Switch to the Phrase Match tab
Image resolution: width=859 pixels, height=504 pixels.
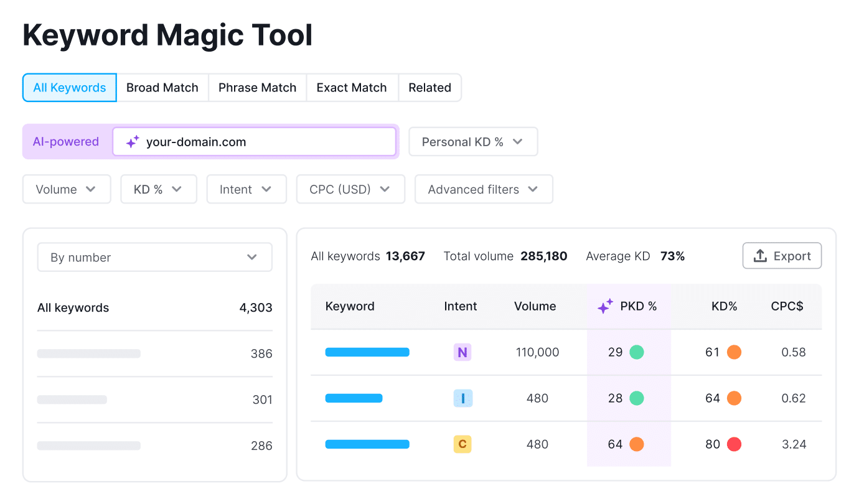click(258, 88)
